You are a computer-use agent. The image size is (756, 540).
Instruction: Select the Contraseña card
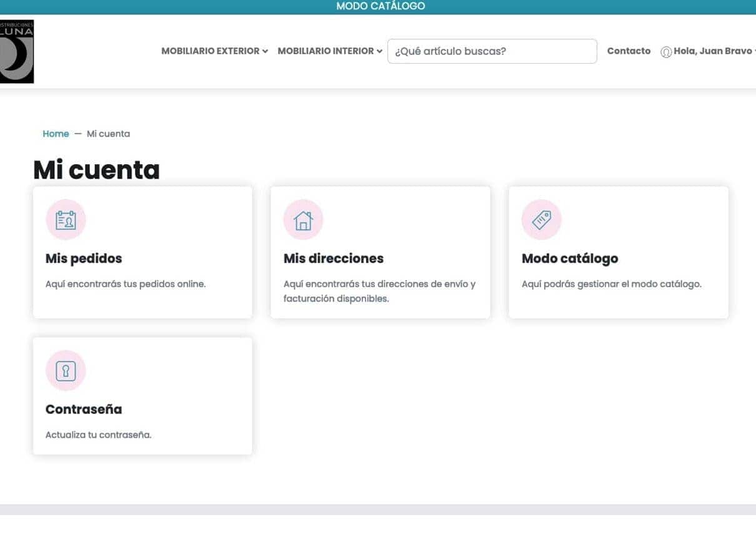click(142, 396)
